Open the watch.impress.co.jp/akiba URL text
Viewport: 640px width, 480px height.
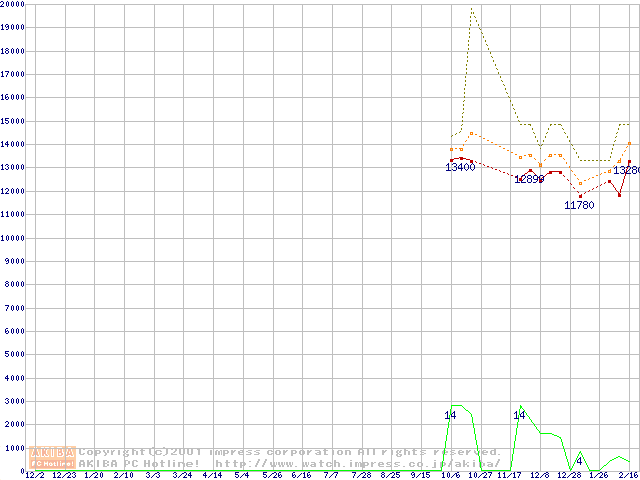pos(358,464)
